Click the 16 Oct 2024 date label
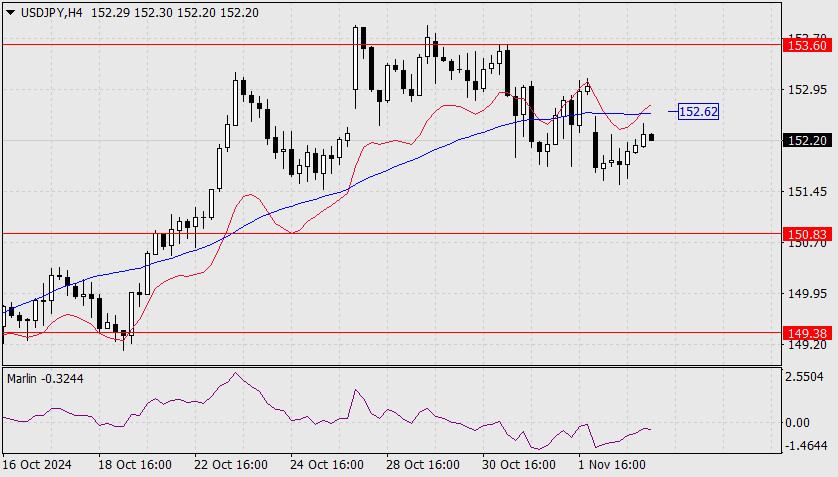The height and width of the screenshot is (477, 838). 37,465
